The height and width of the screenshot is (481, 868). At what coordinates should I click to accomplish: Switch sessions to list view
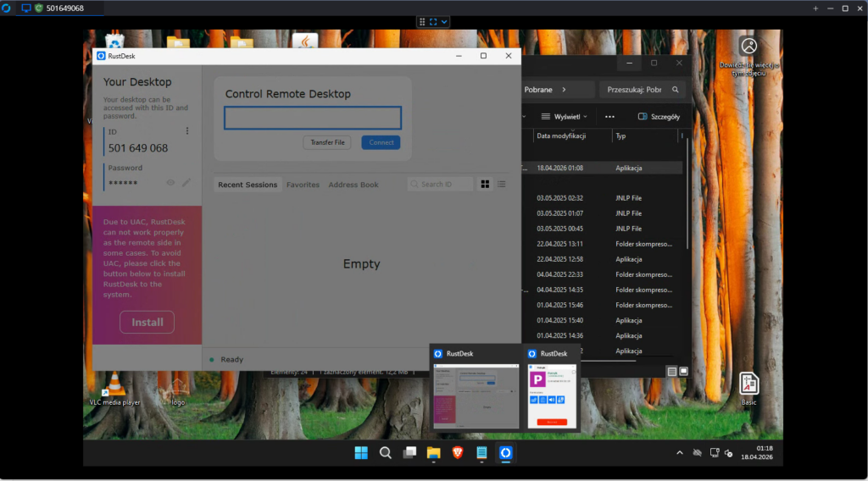502,184
